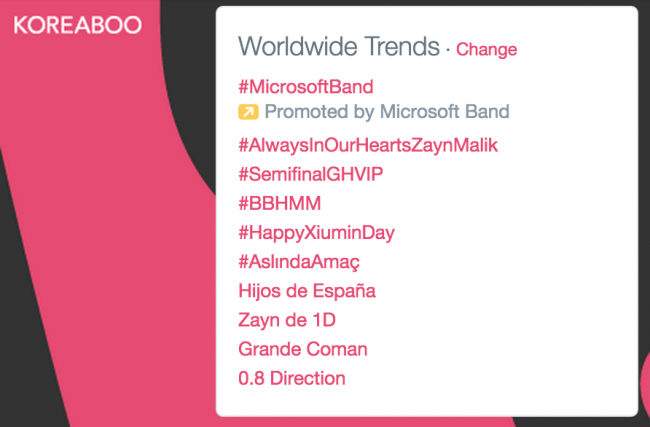Click the yellow promoted arrow icon
The width and height of the screenshot is (650, 427).
click(248, 112)
